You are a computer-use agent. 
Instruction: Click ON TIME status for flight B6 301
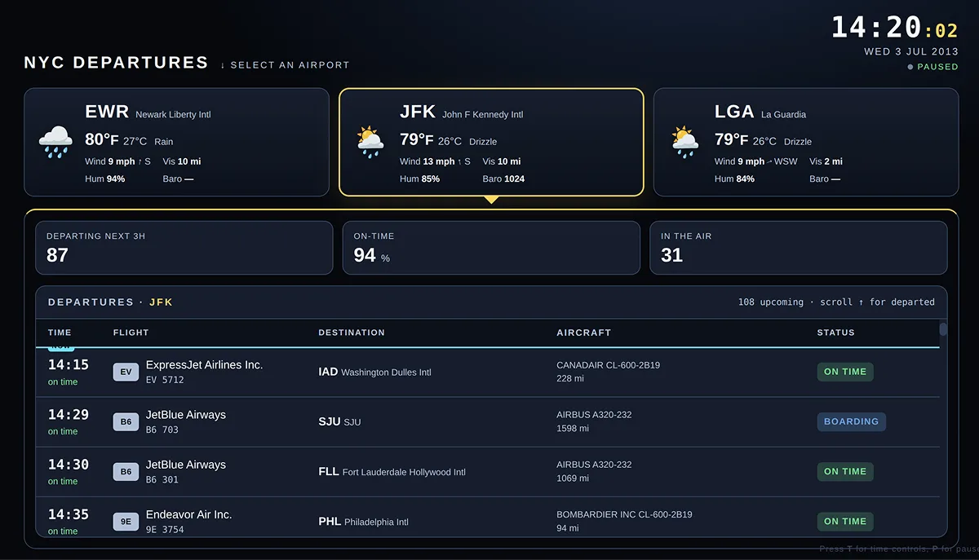845,471
